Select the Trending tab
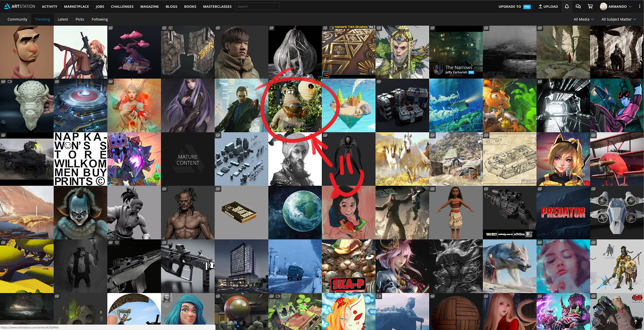 pyautogui.click(x=42, y=19)
